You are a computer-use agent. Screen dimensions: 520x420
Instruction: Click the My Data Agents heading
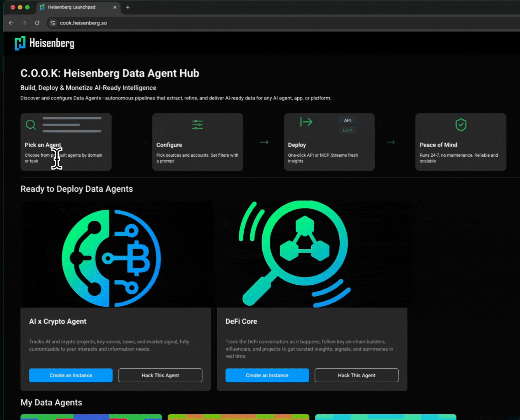pyautogui.click(x=51, y=402)
